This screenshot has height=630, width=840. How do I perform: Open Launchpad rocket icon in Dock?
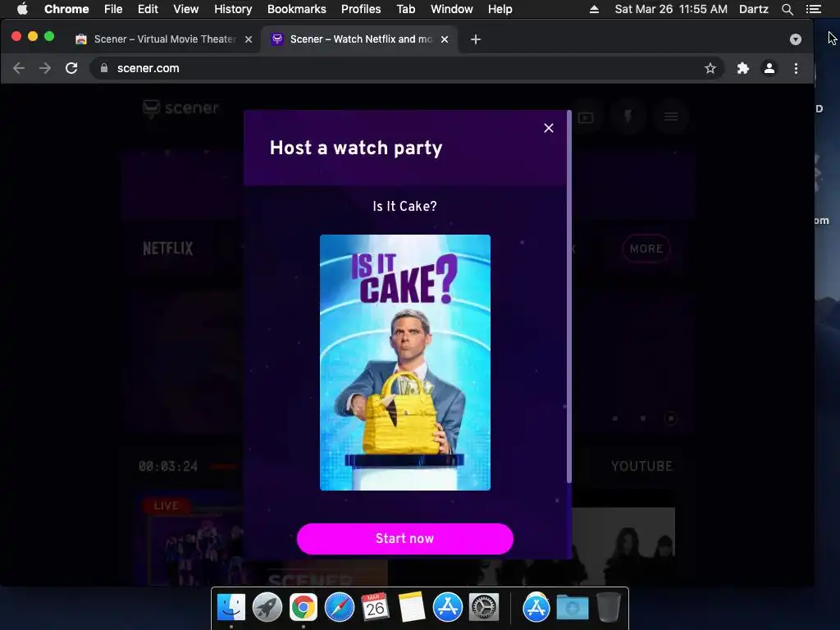coord(267,607)
